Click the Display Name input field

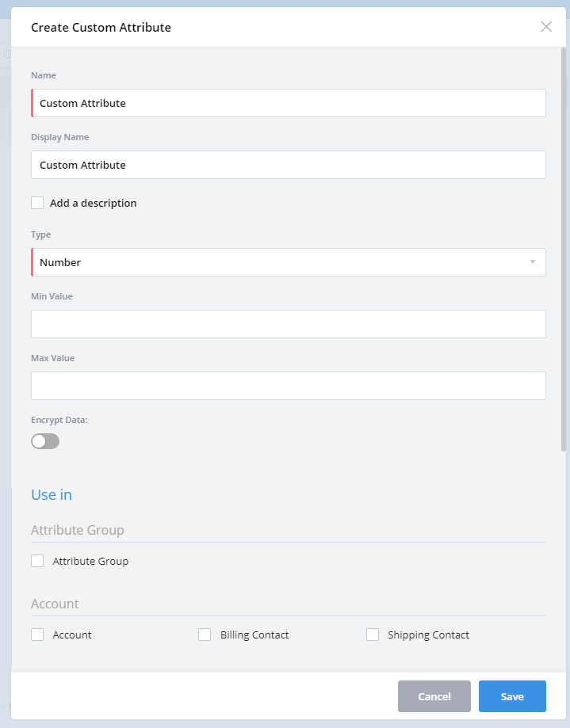(289, 165)
